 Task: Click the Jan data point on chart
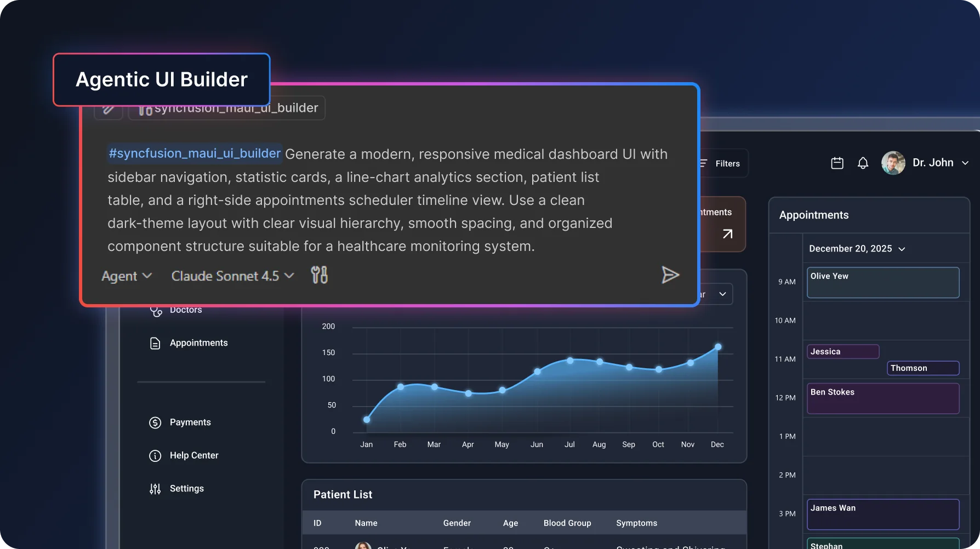click(x=367, y=420)
